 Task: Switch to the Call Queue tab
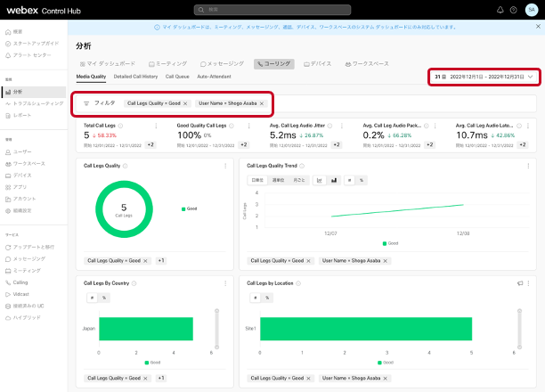(x=177, y=77)
